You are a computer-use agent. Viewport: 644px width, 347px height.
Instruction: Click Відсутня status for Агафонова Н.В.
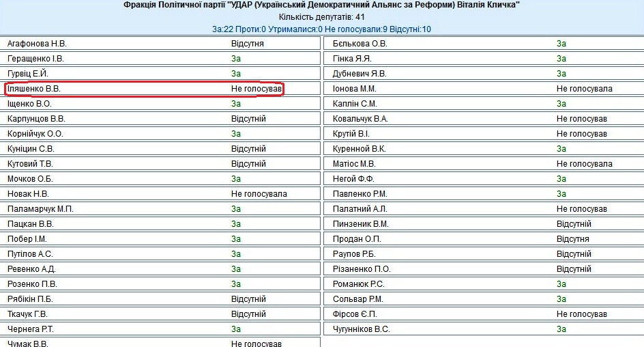(x=248, y=44)
